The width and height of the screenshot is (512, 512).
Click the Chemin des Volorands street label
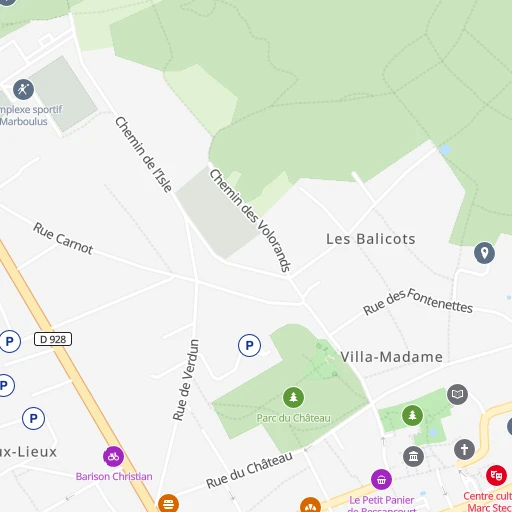(251, 220)
